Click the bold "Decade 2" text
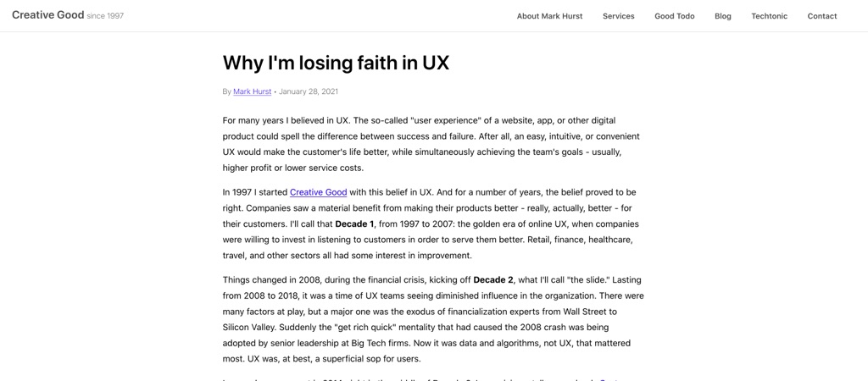The width and height of the screenshot is (868, 381). 493,280
